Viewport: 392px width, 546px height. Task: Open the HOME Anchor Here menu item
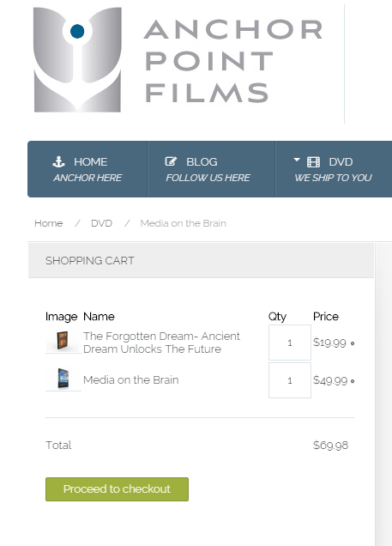(87, 169)
